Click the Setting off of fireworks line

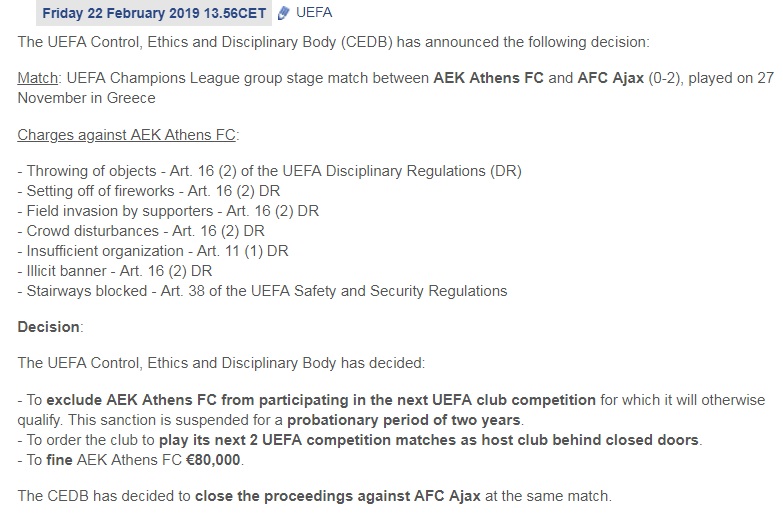tap(149, 191)
